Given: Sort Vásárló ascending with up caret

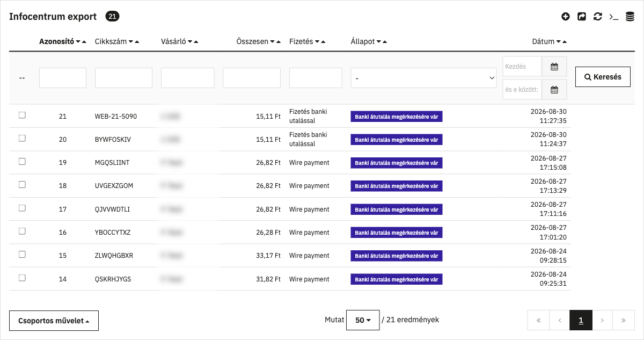Looking at the screenshot, I should coord(196,42).
